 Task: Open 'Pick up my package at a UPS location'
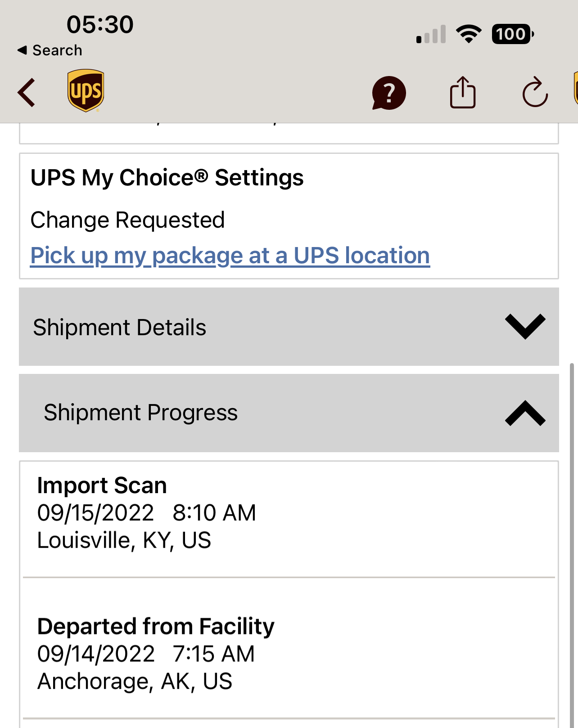(x=230, y=256)
